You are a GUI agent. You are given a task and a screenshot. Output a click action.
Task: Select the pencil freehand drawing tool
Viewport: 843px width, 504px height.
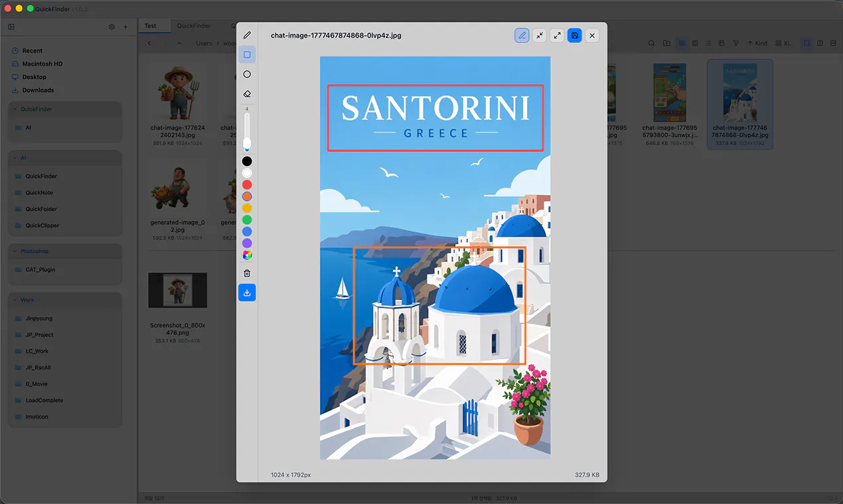coord(247,35)
